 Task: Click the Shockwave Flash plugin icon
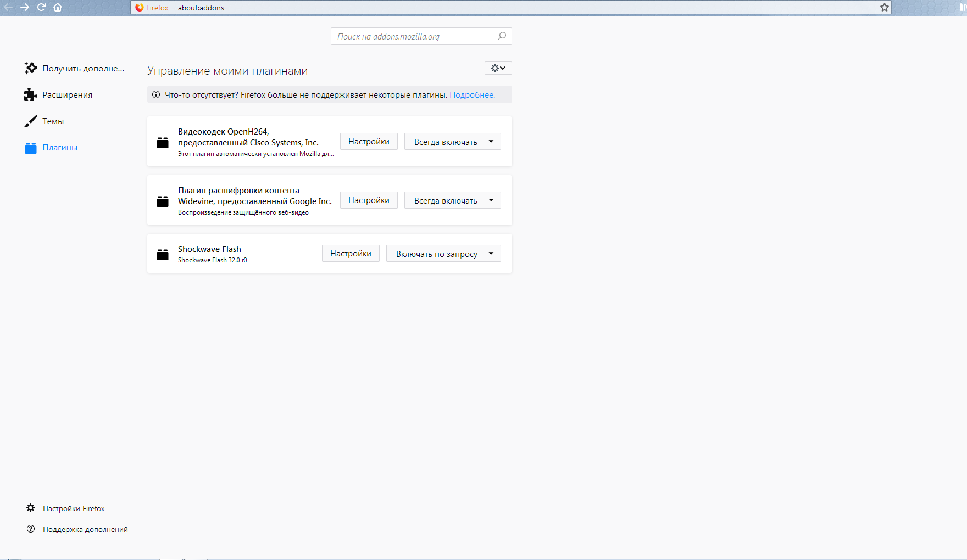[163, 254]
